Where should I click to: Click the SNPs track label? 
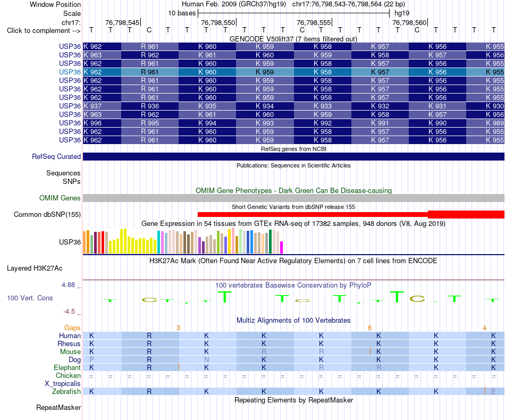72,181
